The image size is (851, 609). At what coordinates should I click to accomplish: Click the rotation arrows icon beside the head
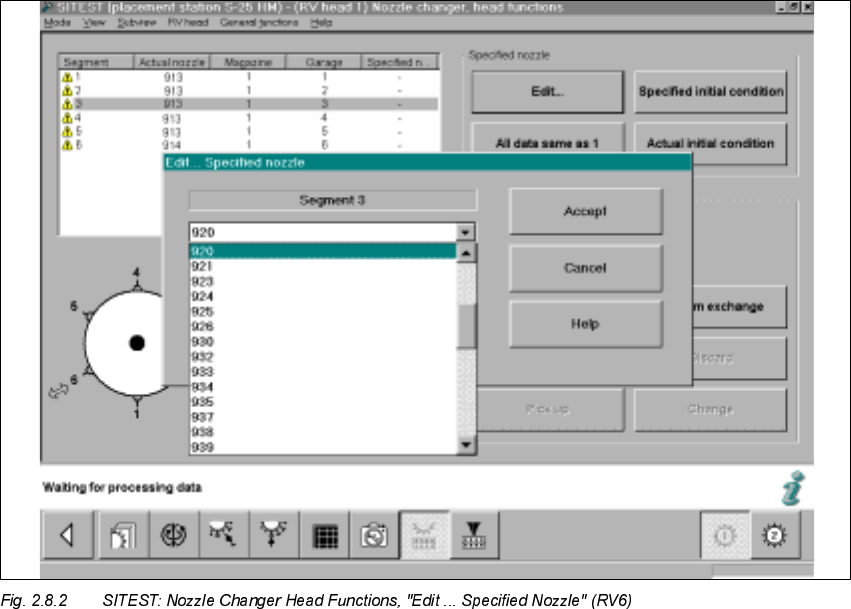58,391
